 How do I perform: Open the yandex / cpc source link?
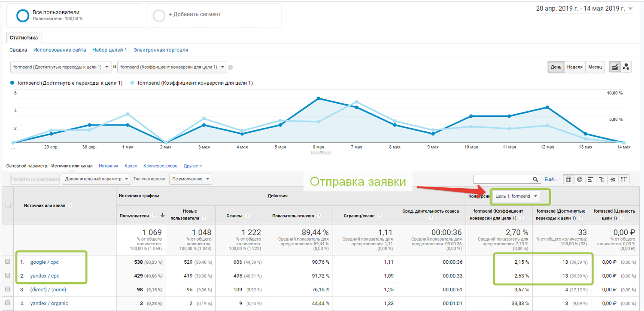pos(45,276)
